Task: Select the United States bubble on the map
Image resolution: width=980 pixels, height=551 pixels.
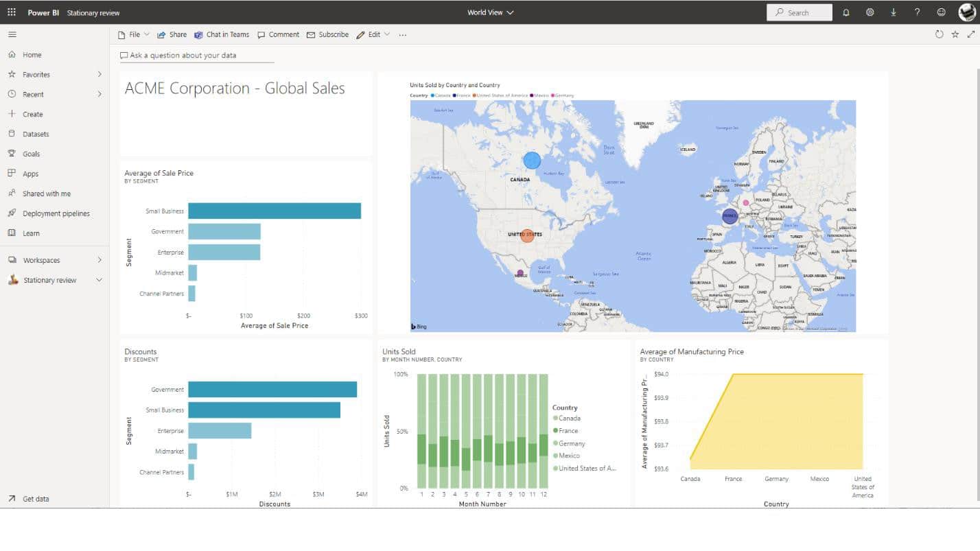Action: click(x=527, y=235)
